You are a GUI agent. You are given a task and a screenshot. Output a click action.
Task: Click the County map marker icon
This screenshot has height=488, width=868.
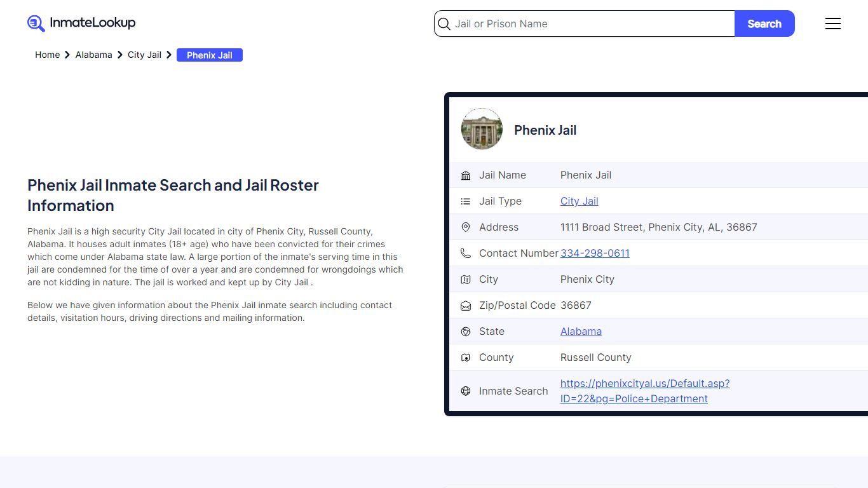tap(466, 358)
